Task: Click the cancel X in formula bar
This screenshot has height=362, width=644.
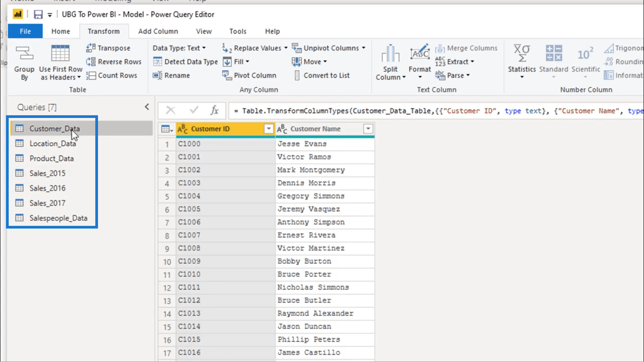Action: click(x=171, y=110)
